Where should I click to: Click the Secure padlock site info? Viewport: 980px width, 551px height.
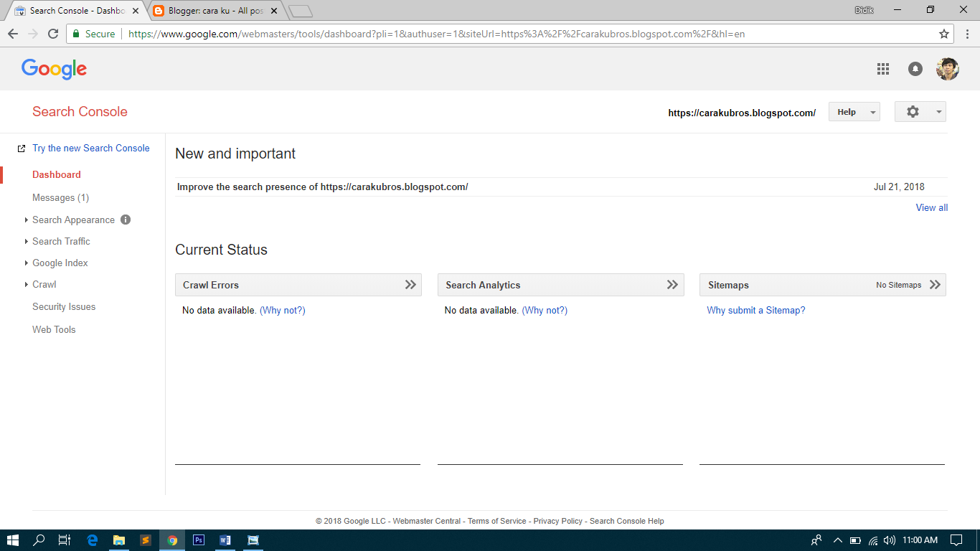coord(93,34)
